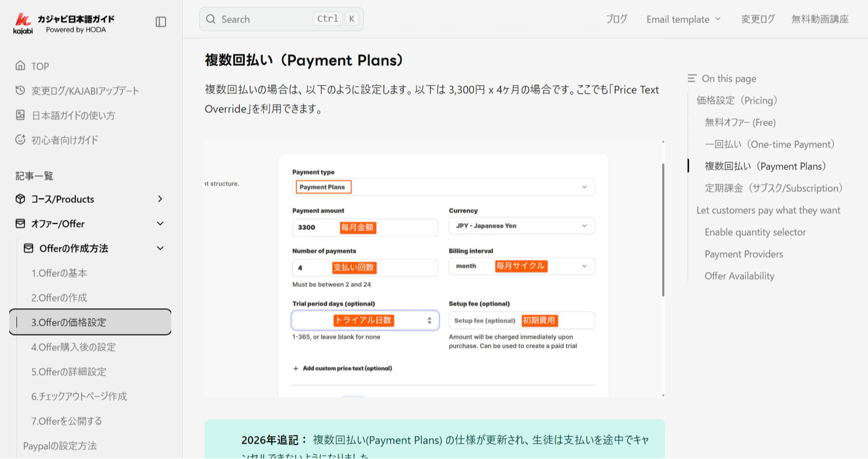868x459 pixels.
Task: Jump to 定期課金（サブスク/Subscription） section
Action: (x=774, y=188)
